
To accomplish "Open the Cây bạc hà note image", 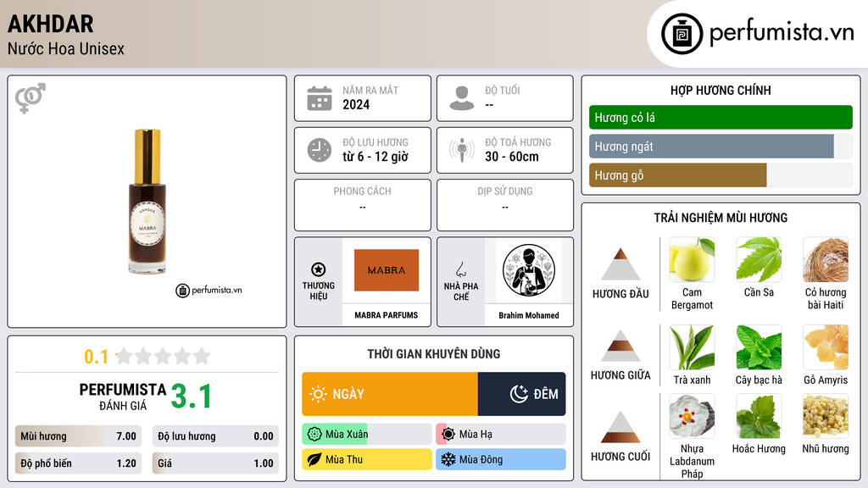I will 759,347.
